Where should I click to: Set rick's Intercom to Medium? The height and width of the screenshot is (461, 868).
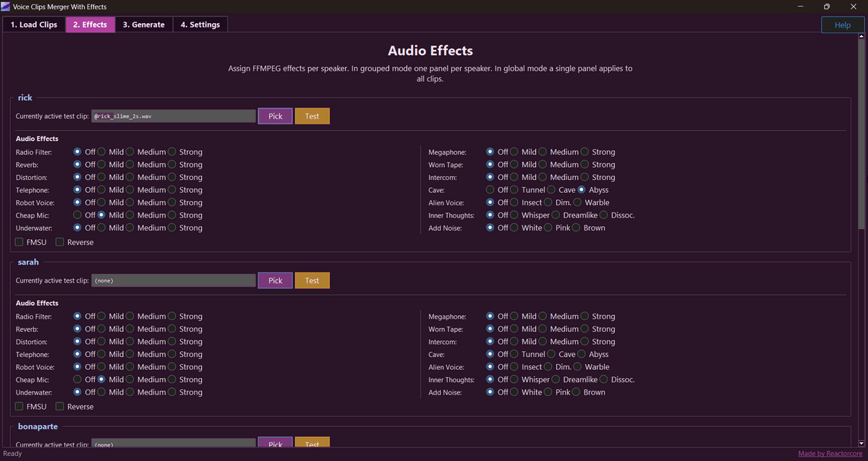tap(543, 177)
